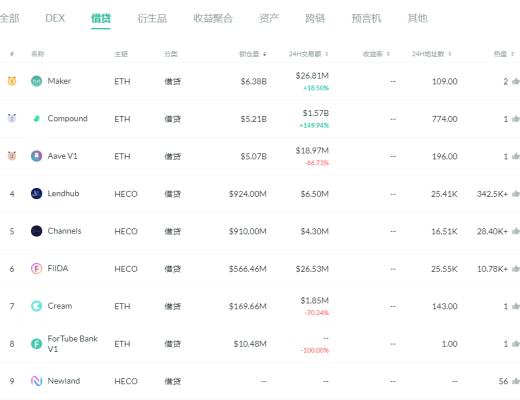Image resolution: width=520 pixels, height=400 pixels.
Task: Open the Lendhub project link
Action: [x=63, y=193]
